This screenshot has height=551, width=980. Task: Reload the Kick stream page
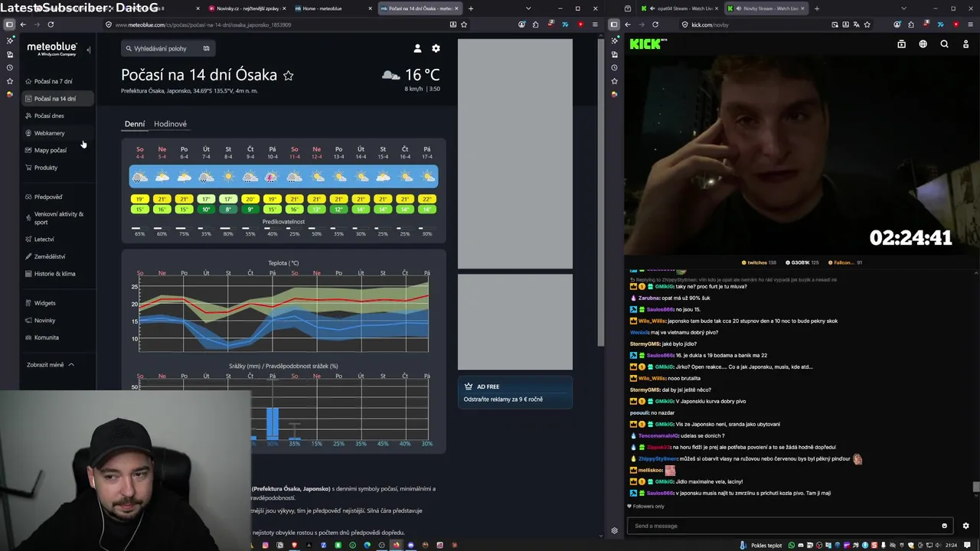click(x=655, y=24)
